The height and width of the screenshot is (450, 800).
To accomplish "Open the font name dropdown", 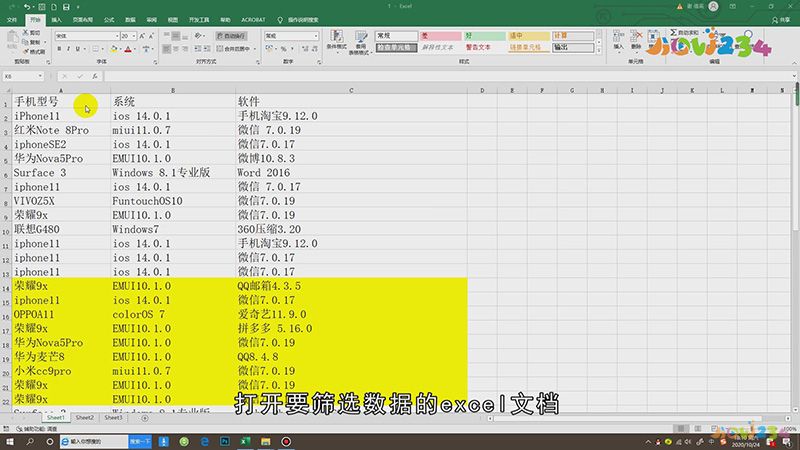I will tap(117, 36).
